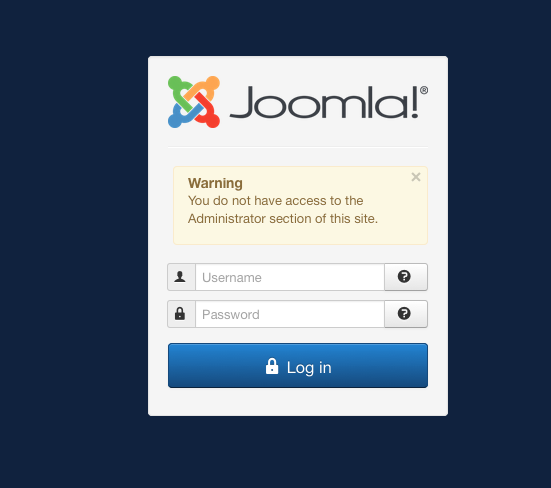Submit with the blue Log in button
This screenshot has width=551, height=488.
[x=298, y=366]
